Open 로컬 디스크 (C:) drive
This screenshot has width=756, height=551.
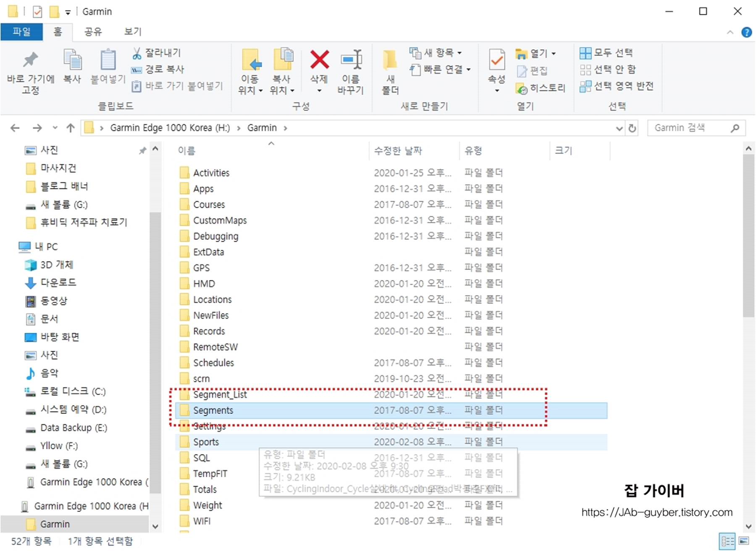[72, 392]
